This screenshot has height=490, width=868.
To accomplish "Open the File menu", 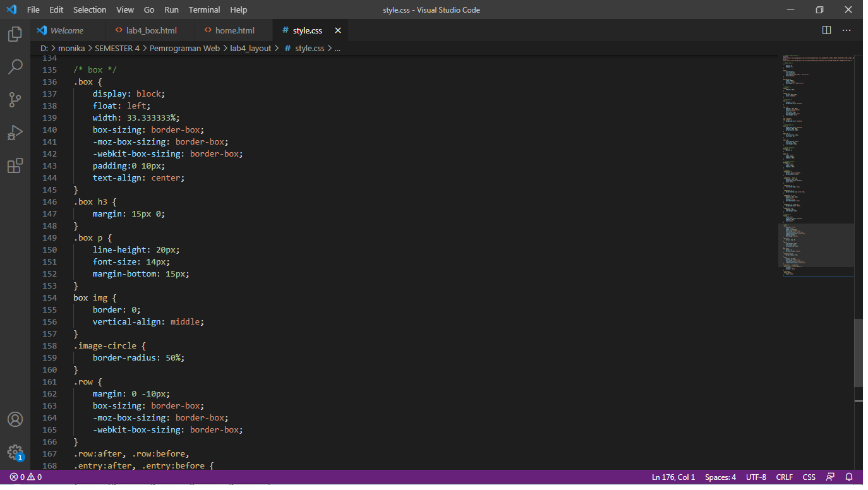I will coord(33,10).
